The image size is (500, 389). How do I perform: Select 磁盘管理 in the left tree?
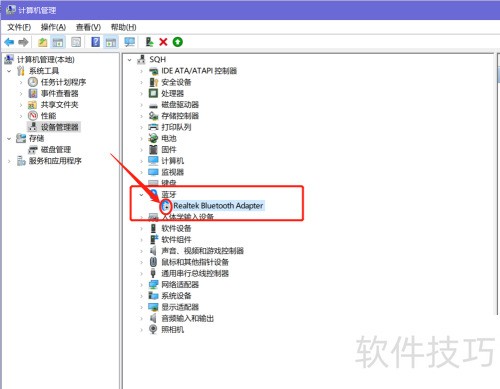coord(56,149)
